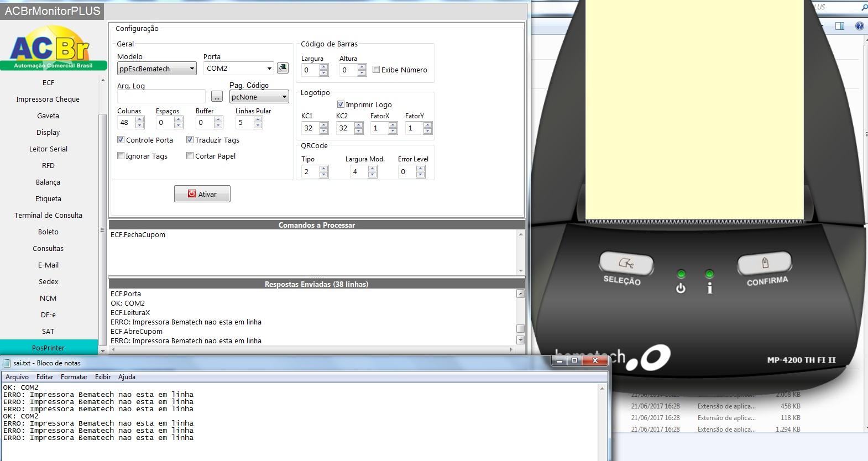Click the Respostas Enviadas horizontal scrollbar

coord(312,349)
